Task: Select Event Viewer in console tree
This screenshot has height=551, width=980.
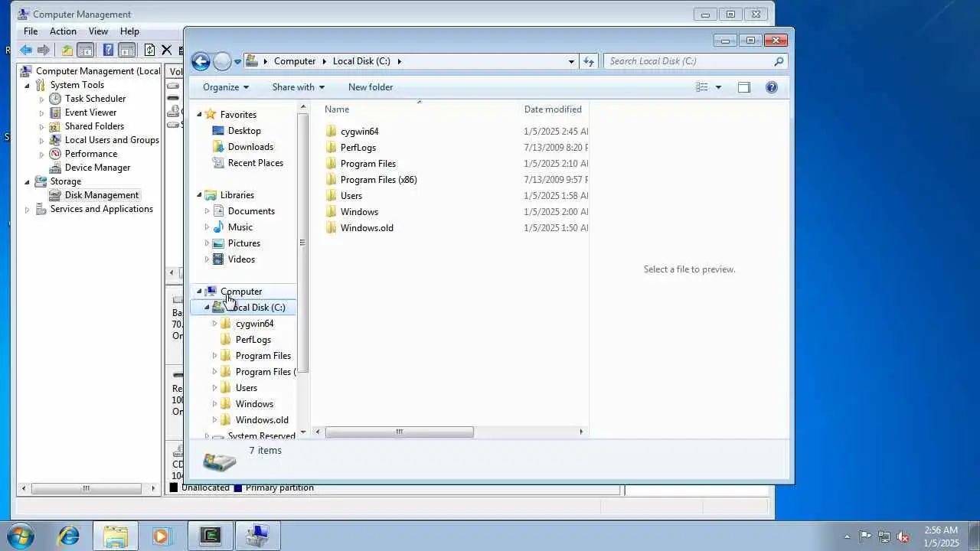Action: (90, 112)
